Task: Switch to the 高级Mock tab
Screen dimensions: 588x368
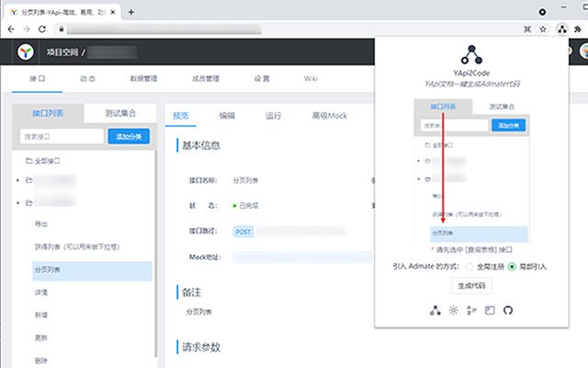Action: (x=329, y=116)
